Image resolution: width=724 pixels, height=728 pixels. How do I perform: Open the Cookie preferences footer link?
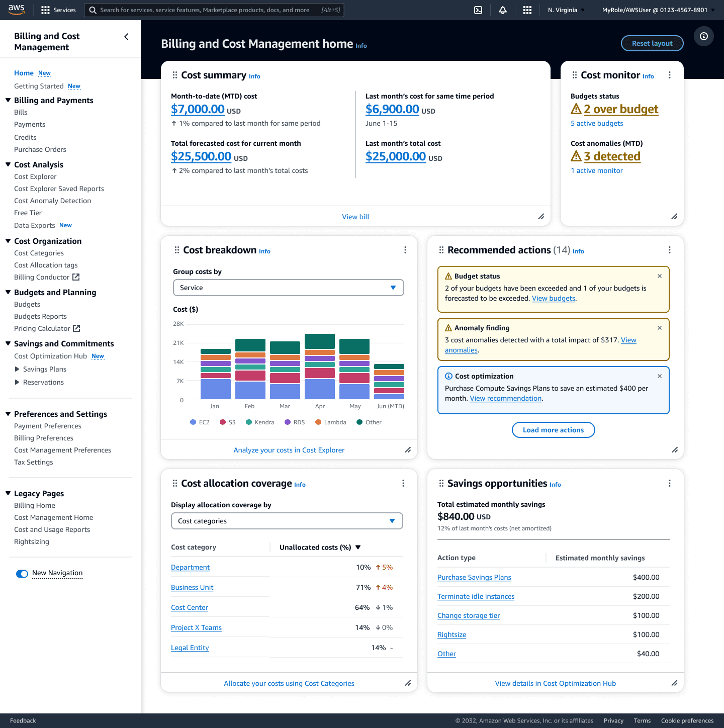pos(687,720)
